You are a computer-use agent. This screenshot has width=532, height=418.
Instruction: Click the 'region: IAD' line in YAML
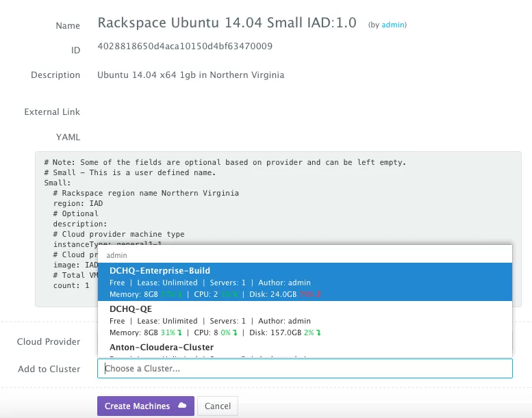pos(78,203)
